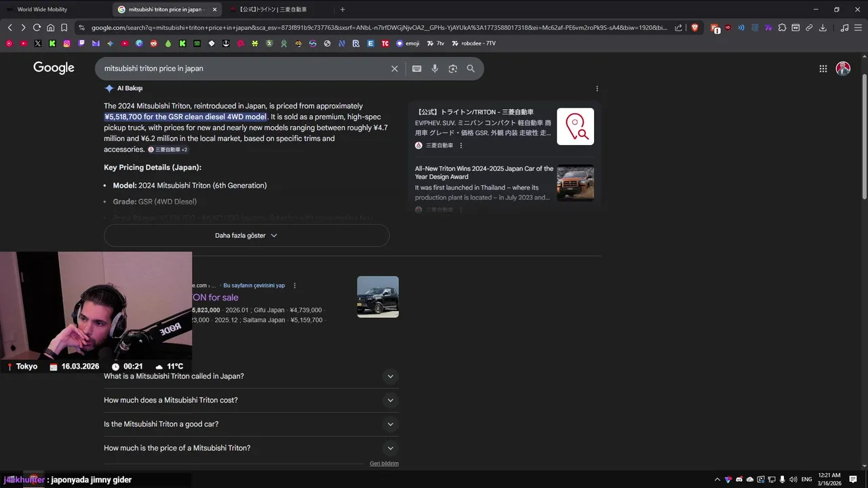Image resolution: width=868 pixels, height=488 pixels.
Task: Click the orange Triton award thumbnail
Action: click(x=575, y=183)
